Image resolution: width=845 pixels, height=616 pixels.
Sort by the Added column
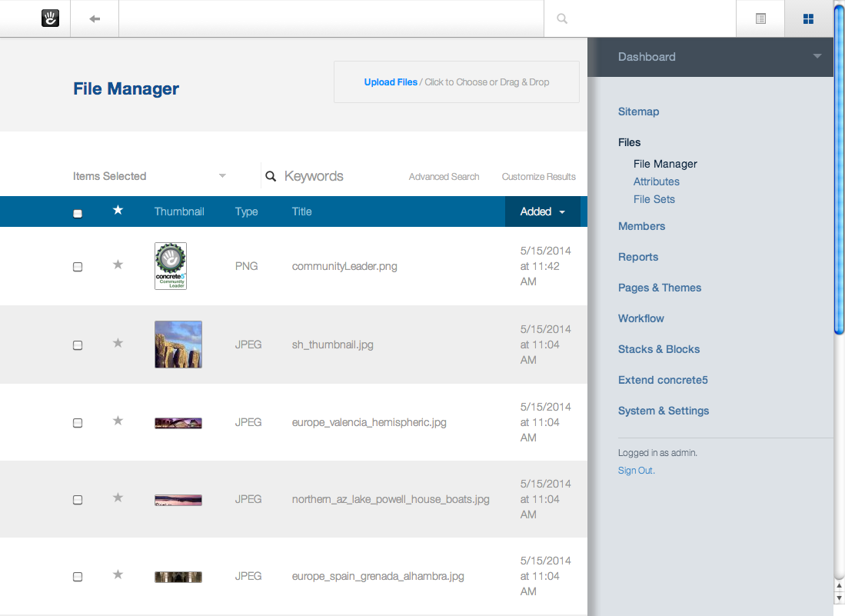click(x=543, y=211)
